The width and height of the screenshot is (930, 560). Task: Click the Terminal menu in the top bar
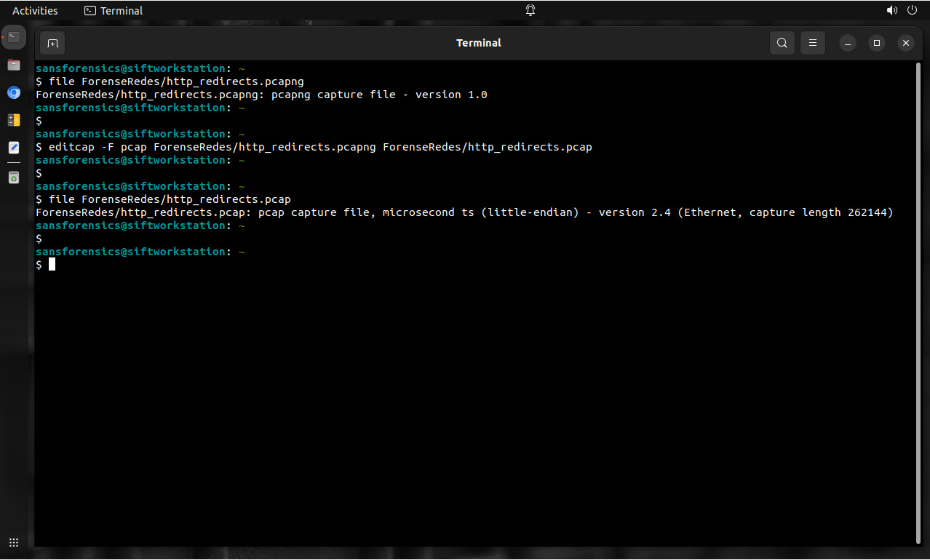(x=113, y=10)
